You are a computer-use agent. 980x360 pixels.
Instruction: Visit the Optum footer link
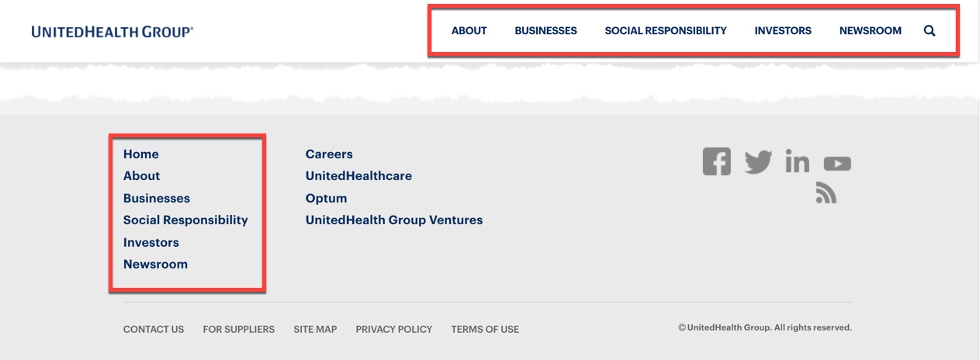point(326,199)
